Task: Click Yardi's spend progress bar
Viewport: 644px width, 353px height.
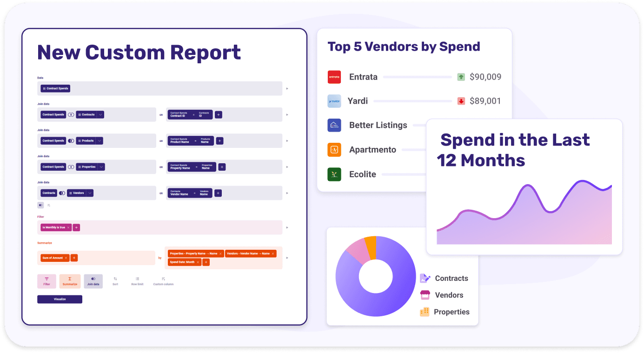Action: tap(412, 101)
